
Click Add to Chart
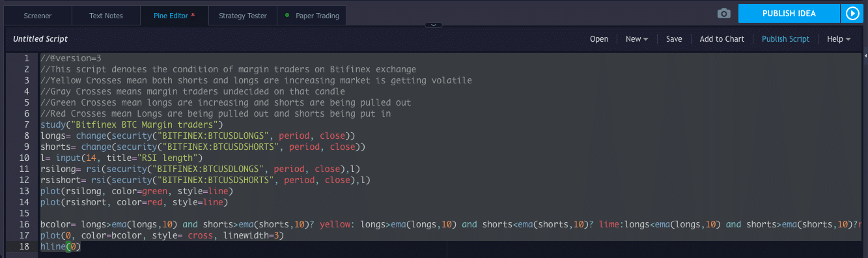pyautogui.click(x=721, y=39)
